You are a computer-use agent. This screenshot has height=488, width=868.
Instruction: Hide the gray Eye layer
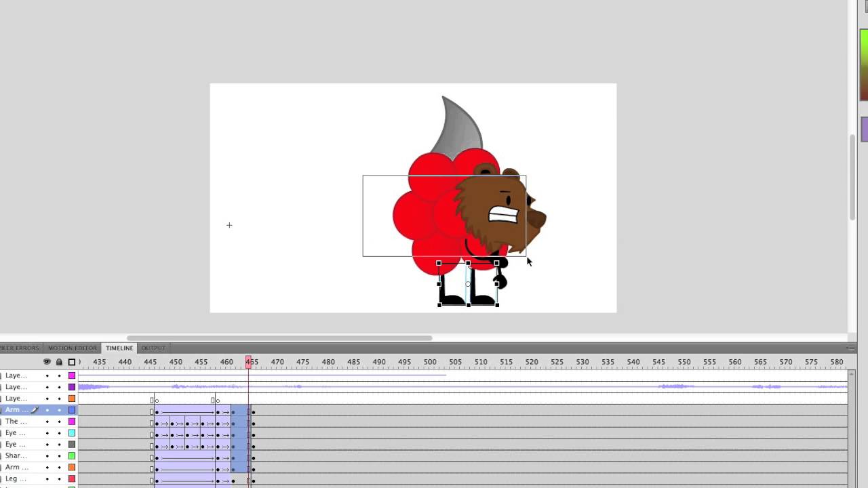pyautogui.click(x=47, y=445)
